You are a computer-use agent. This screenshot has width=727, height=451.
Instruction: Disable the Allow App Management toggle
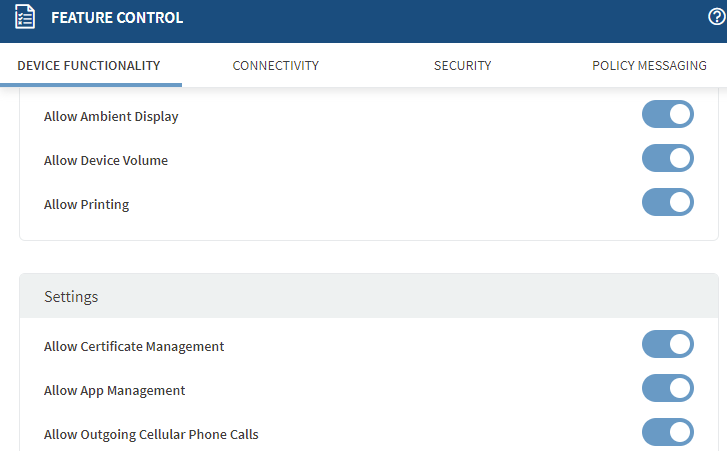click(667, 389)
